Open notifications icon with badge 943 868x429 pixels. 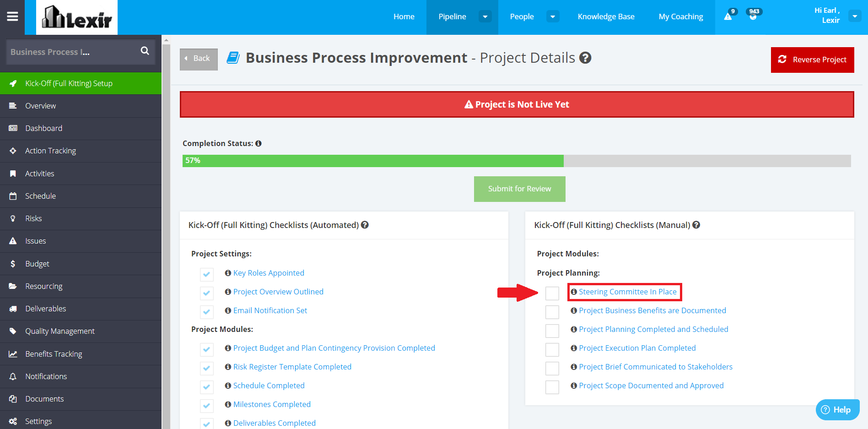(753, 16)
